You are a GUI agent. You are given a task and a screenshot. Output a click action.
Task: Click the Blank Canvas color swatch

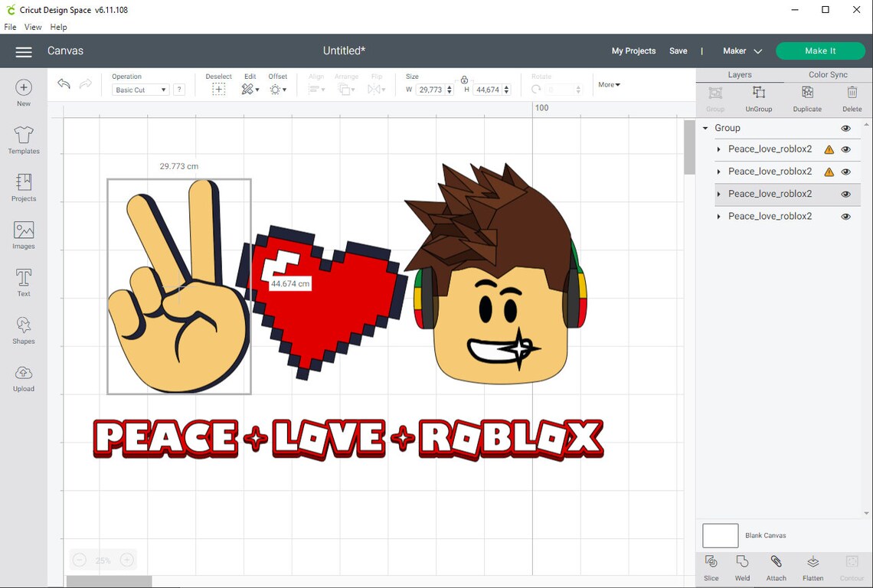tap(720, 535)
